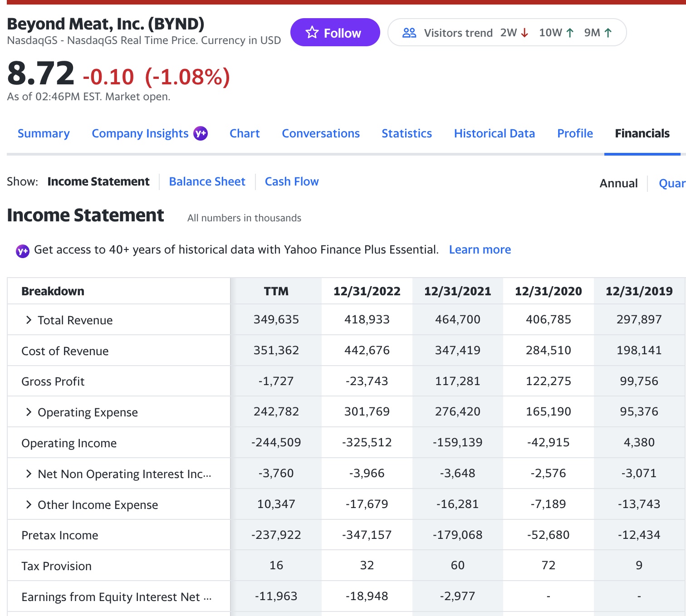686x616 pixels.
Task: Expand Net Non Operating Interest row
Action: pos(29,474)
